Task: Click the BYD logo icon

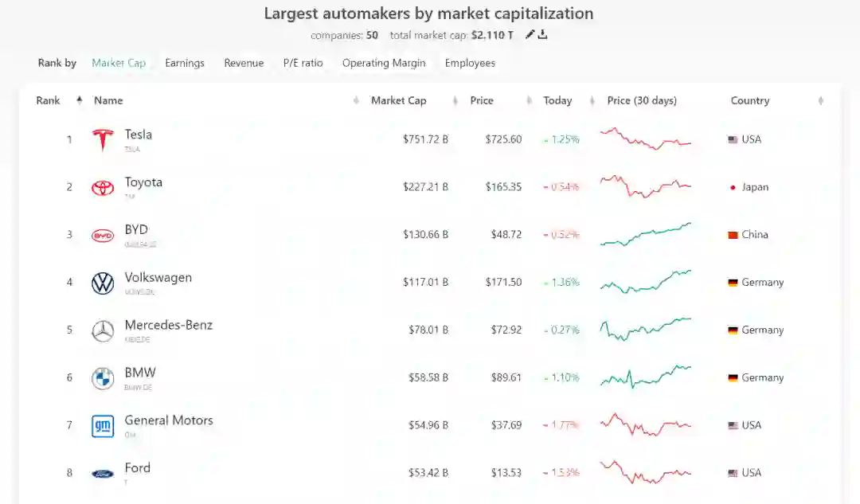Action: point(103,236)
